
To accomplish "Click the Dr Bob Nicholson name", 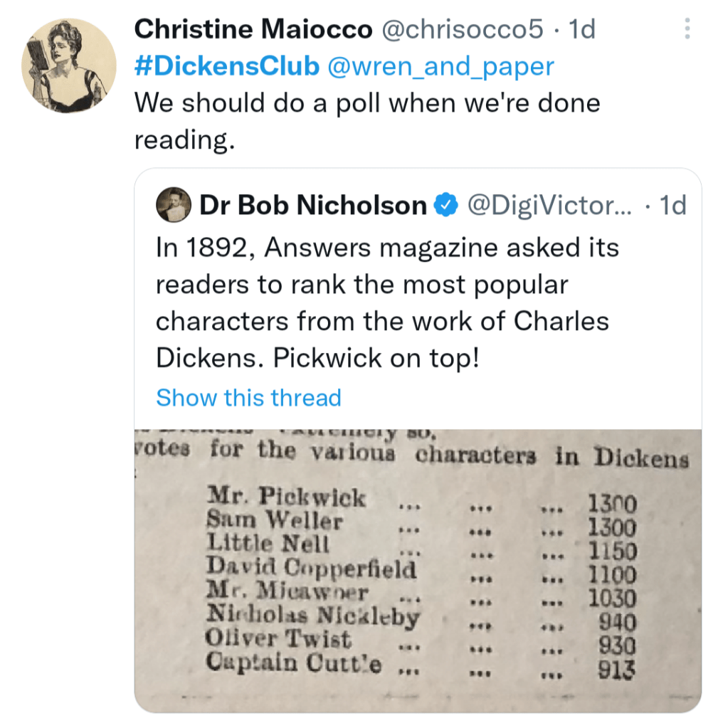I will pyautogui.click(x=312, y=206).
